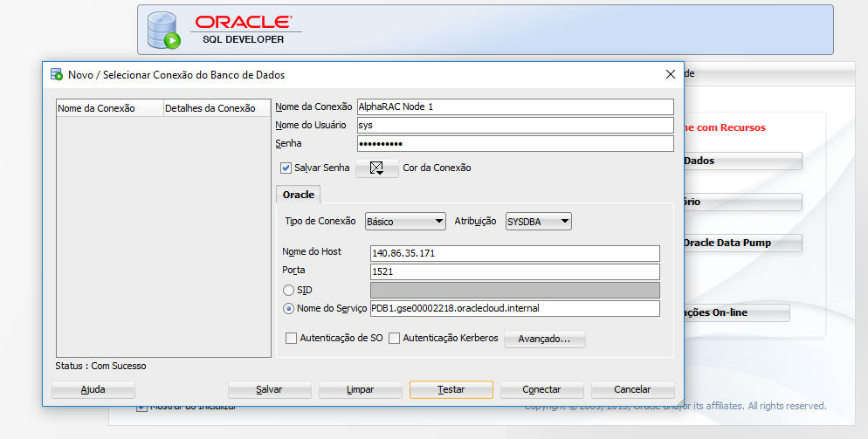The width and height of the screenshot is (868, 439).
Task: Click the dialog title bar connection icon
Action: coord(57,74)
